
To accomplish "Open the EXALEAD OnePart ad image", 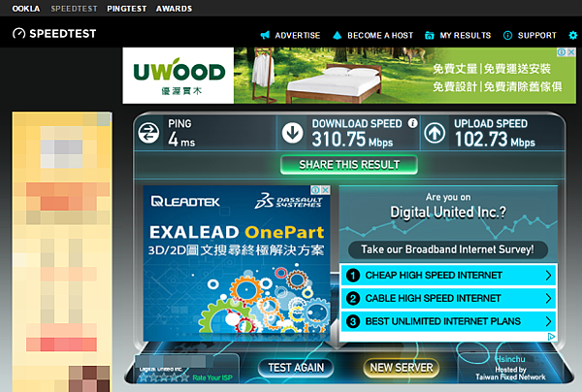I will pos(237,263).
